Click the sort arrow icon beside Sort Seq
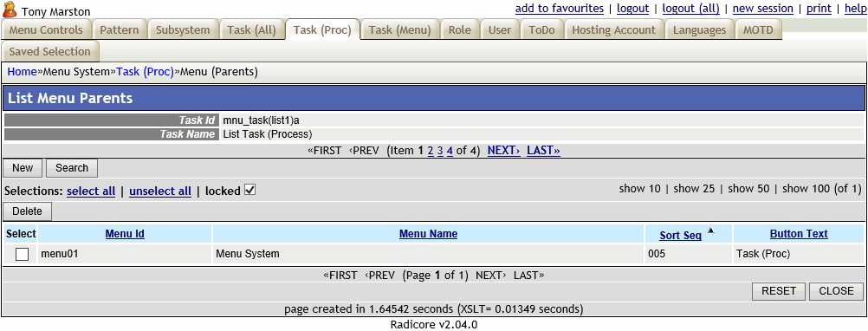The width and height of the screenshot is (868, 331). (711, 230)
